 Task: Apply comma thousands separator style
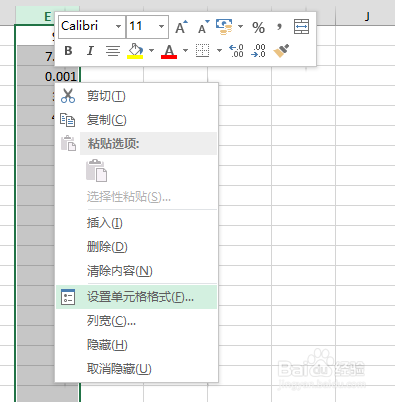point(279,27)
